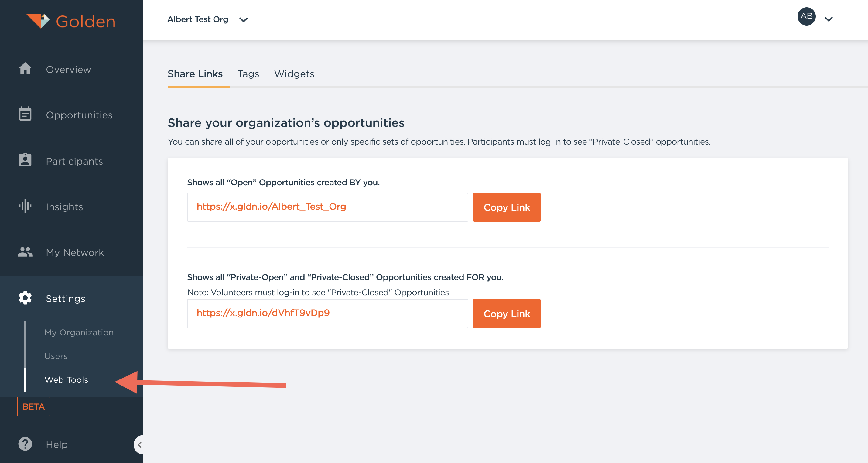Copy the Albert_Test_Org open opportunities link
The width and height of the screenshot is (868, 463).
click(506, 207)
